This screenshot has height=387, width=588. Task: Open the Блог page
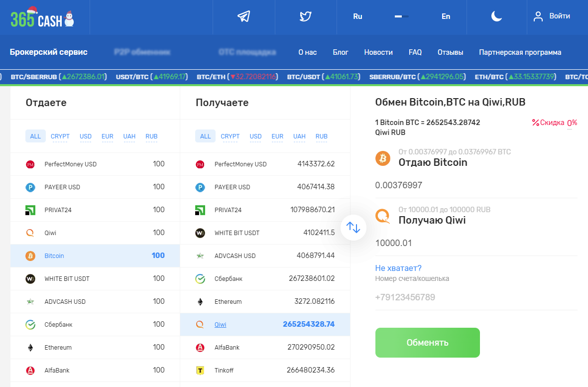(x=341, y=52)
